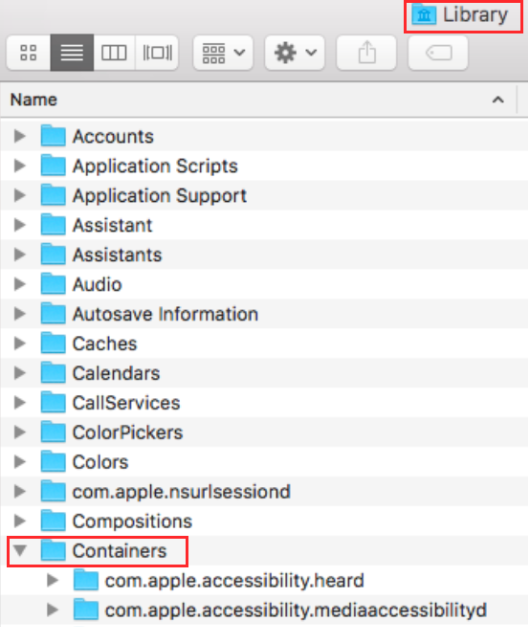Click the com.apple.accessibility.heard name text

tap(234, 581)
